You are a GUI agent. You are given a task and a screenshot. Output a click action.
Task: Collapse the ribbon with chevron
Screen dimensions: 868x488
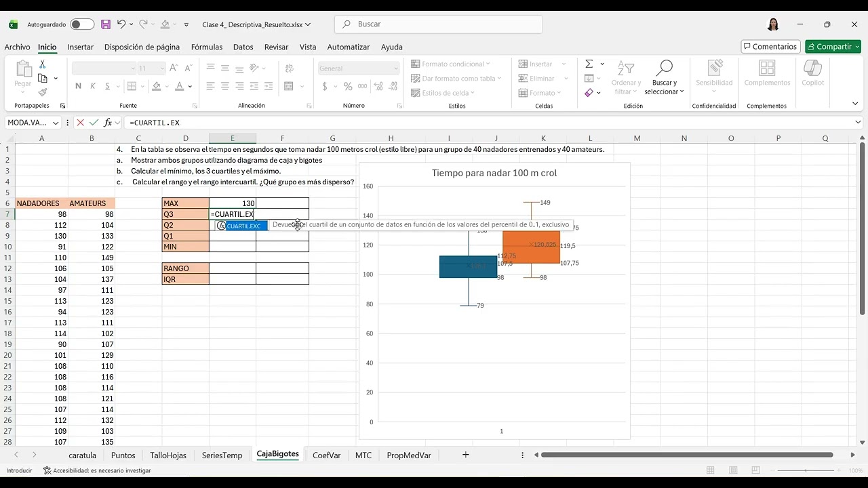[x=855, y=104]
